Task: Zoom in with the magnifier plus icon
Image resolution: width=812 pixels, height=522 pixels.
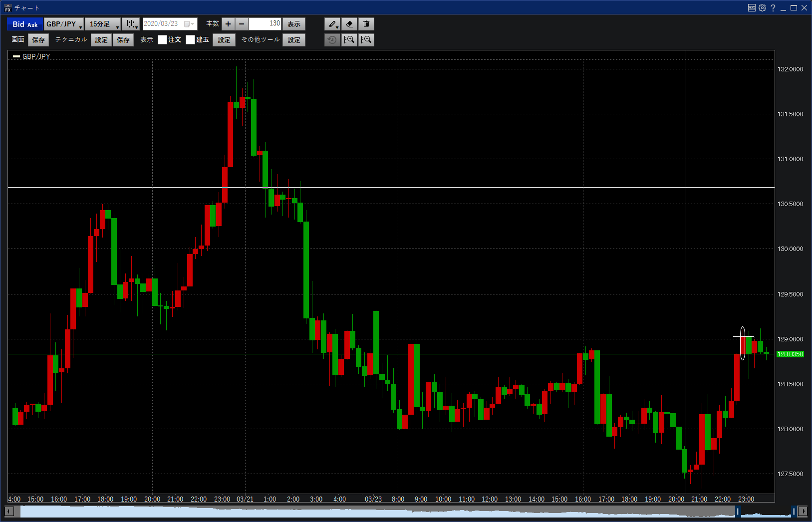Action: pos(349,40)
